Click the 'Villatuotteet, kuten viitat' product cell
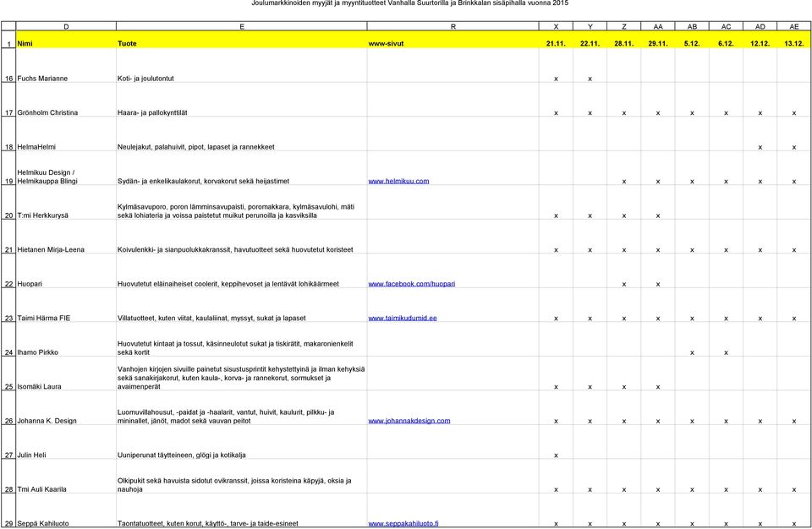Screen dimensions: 812x529 point(242,305)
